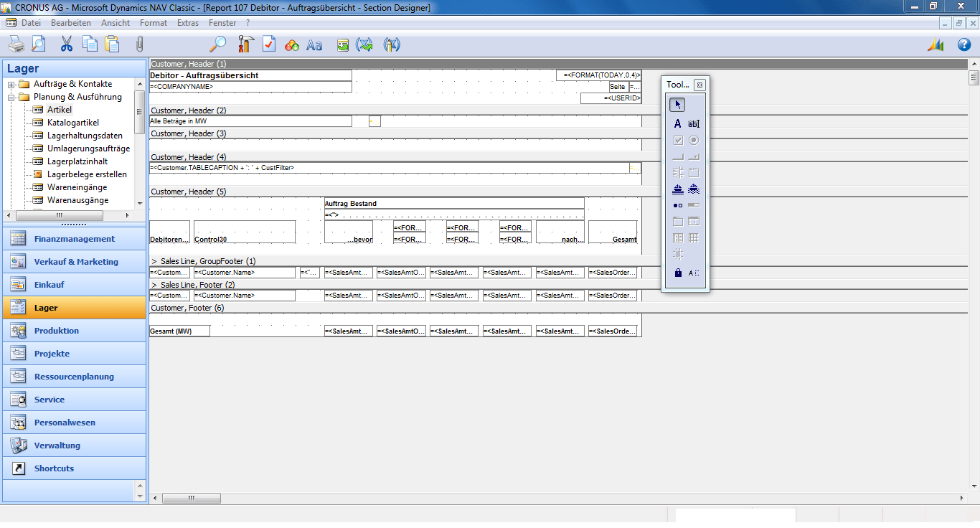Select the 'Gesamt (MW)' label control
Screen dimensions: 980x528
179,331
